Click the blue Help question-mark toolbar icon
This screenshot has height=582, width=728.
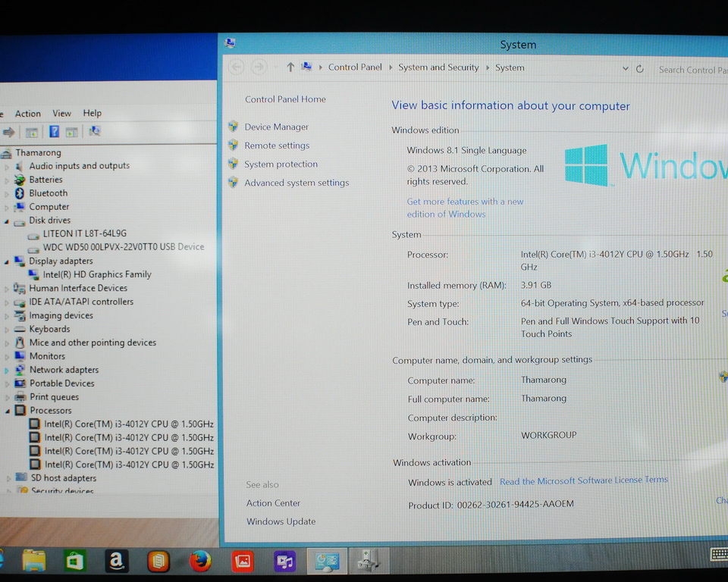pos(55,132)
